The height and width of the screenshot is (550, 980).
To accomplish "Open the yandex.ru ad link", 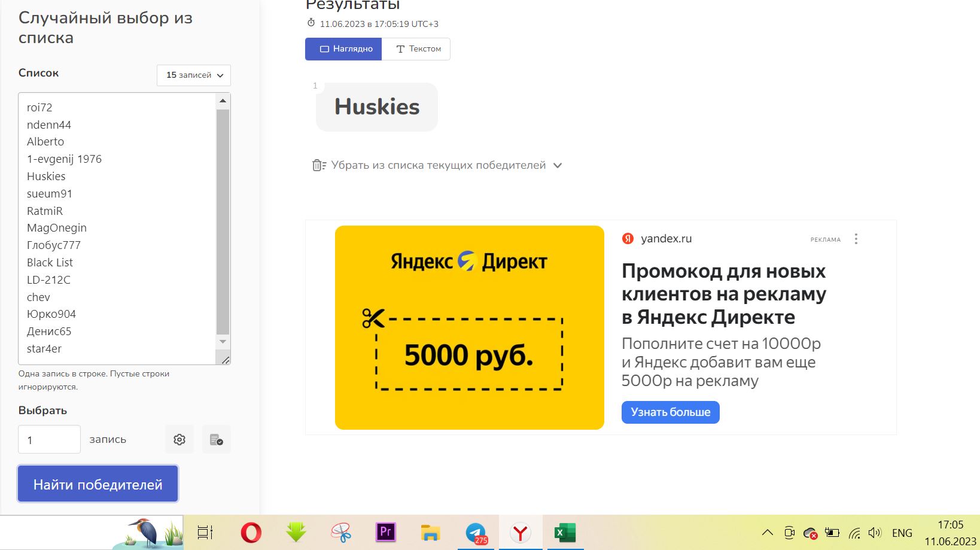I will (x=666, y=239).
